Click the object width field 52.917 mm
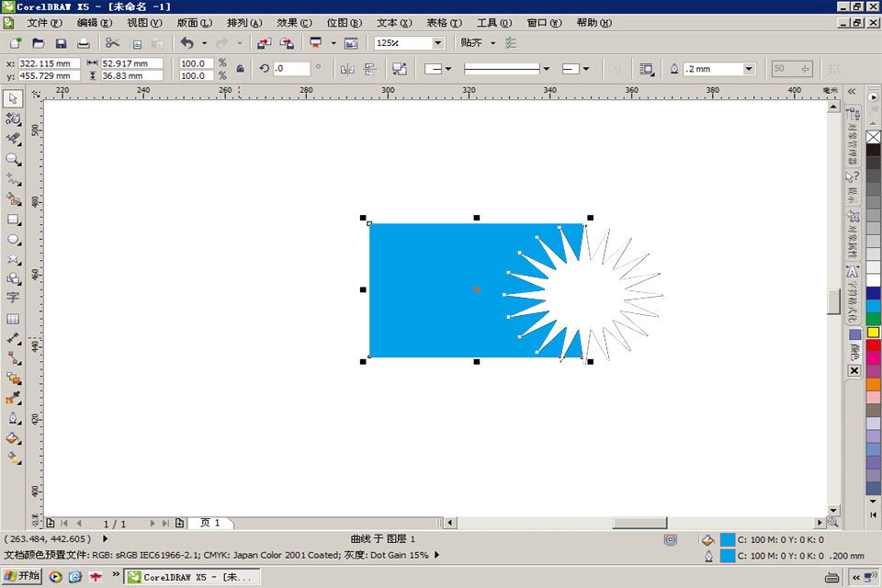 click(x=132, y=63)
